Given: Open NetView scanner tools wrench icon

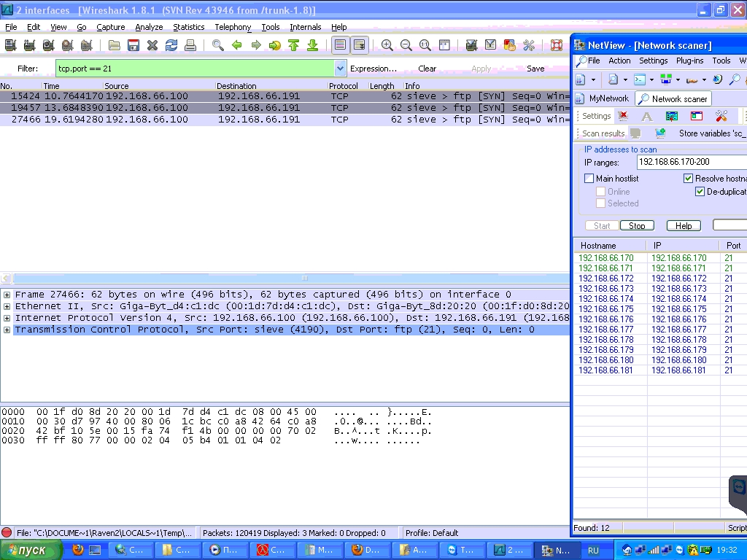Looking at the screenshot, I should tap(721, 116).
